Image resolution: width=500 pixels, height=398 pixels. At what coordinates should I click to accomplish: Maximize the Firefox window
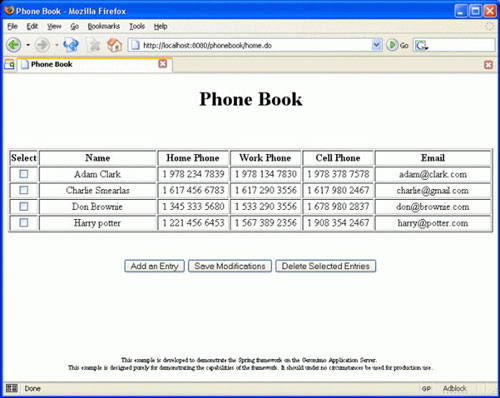tap(475, 11)
